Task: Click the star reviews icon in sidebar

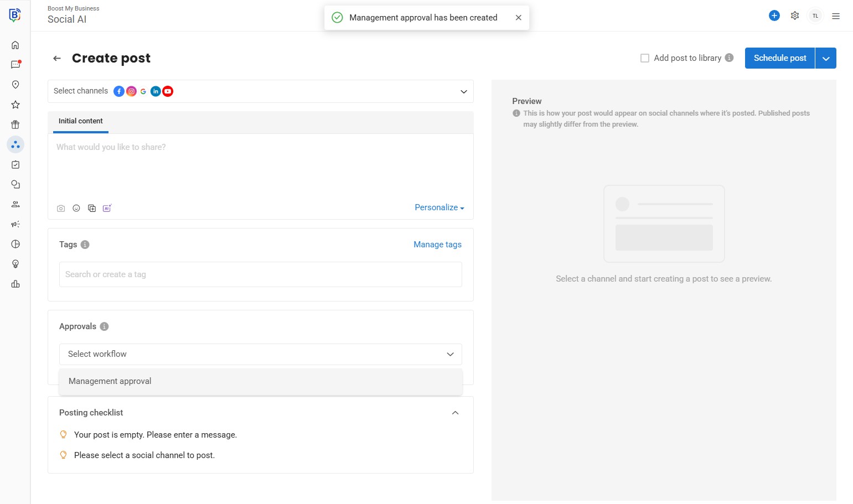Action: [15, 105]
